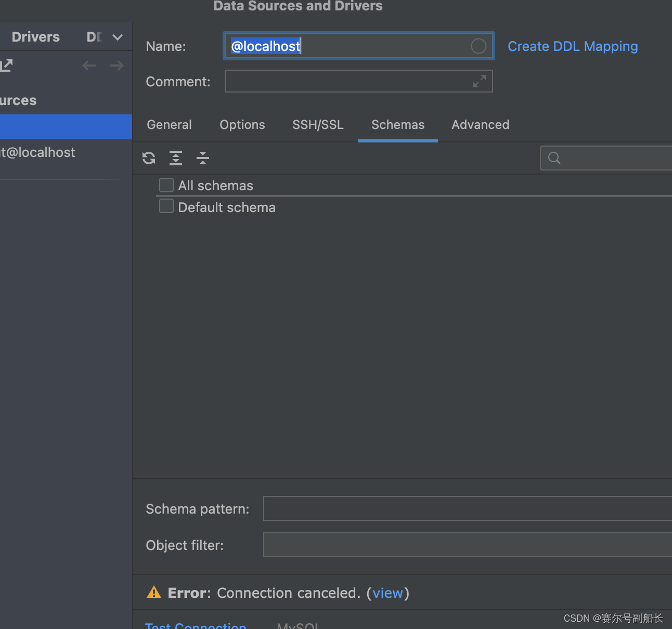Click into the Name input field
This screenshot has width=672, height=629.
tap(359, 46)
